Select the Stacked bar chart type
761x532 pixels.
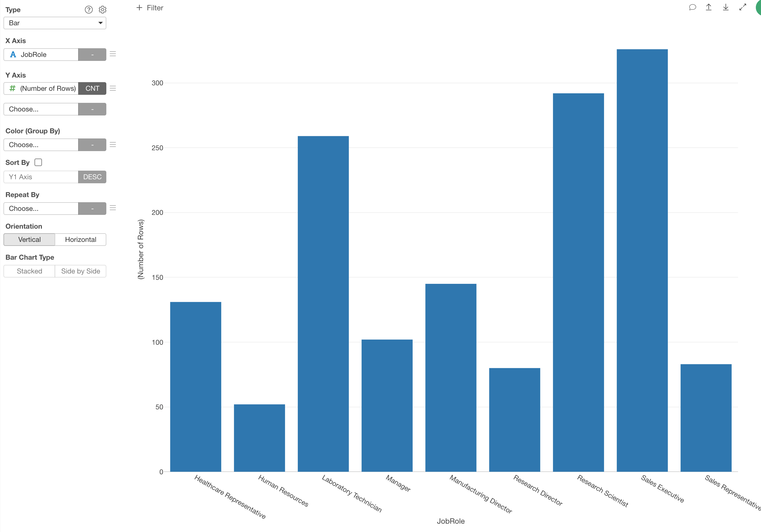[30, 271]
